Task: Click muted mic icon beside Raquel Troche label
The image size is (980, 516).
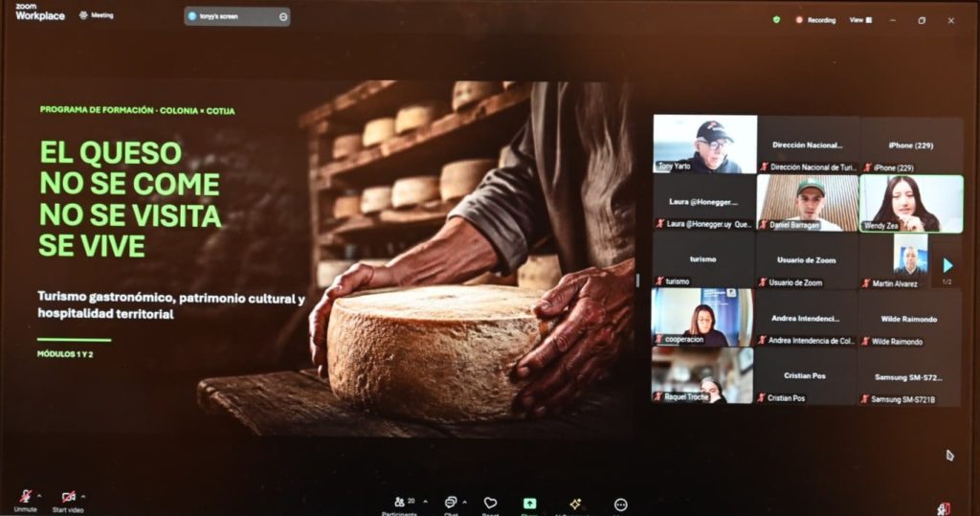Action: pyautogui.click(x=658, y=397)
